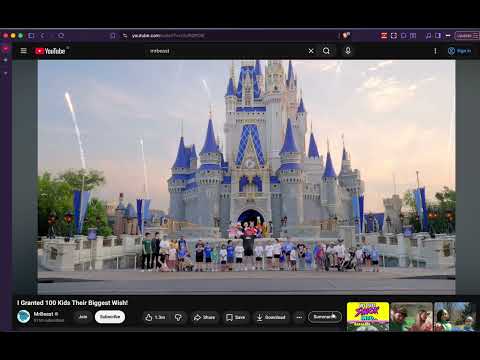Subscribe to the MrBeast channel
This screenshot has width=480, height=360.
(110, 317)
